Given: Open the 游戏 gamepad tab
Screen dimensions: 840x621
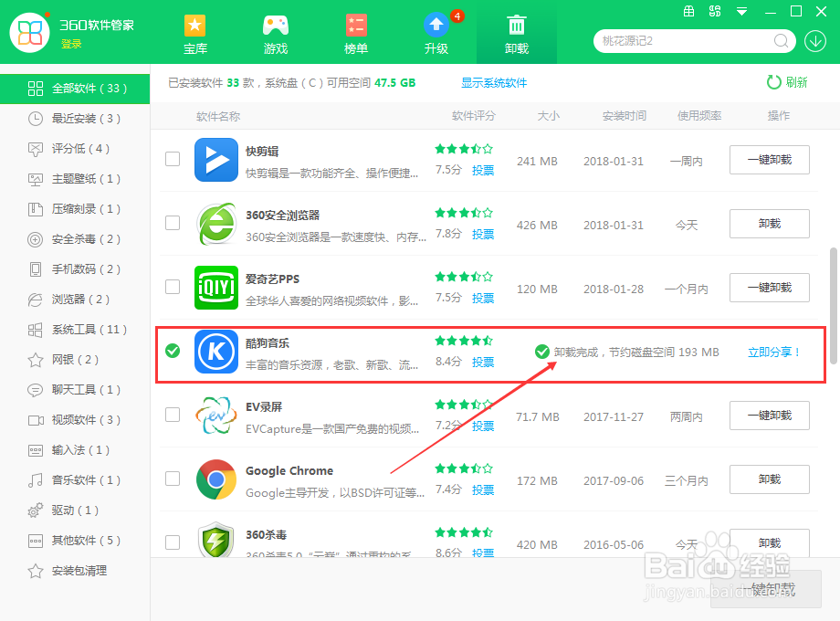Looking at the screenshot, I should (x=276, y=34).
